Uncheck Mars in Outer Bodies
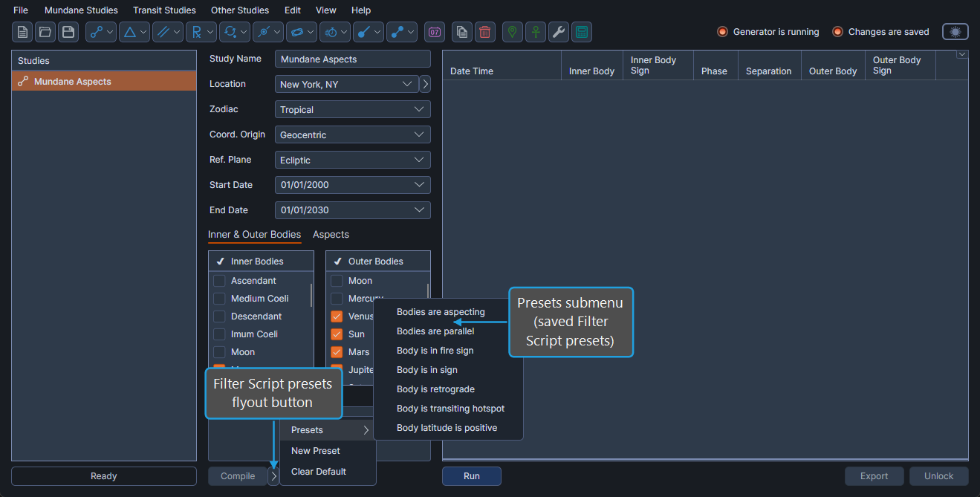Image resolution: width=980 pixels, height=497 pixels. pyautogui.click(x=337, y=352)
